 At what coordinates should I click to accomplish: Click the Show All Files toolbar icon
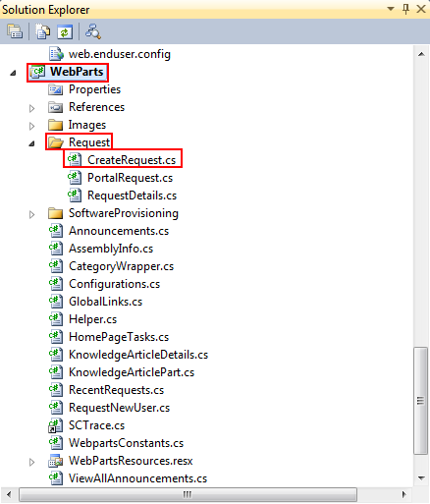(43, 31)
